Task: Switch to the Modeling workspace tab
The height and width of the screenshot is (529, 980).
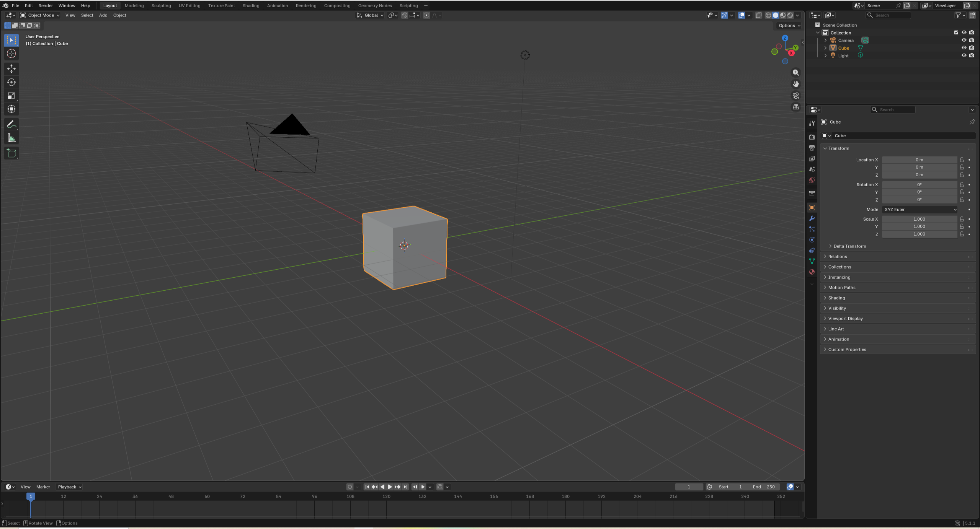Action: click(134, 5)
